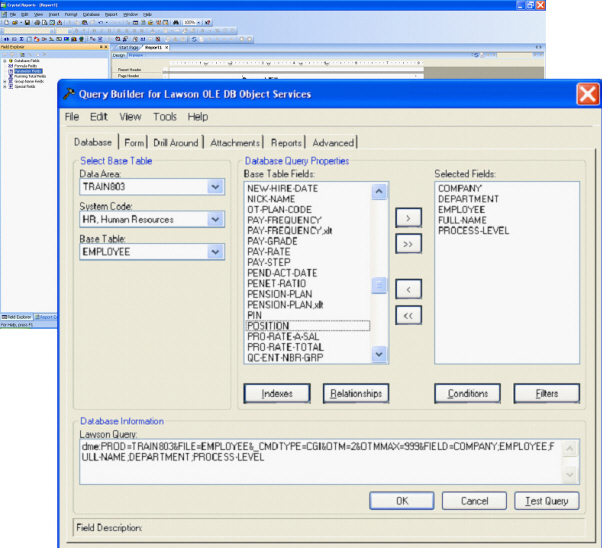
Task: Open Query Builder Edit menu
Action: [99, 117]
